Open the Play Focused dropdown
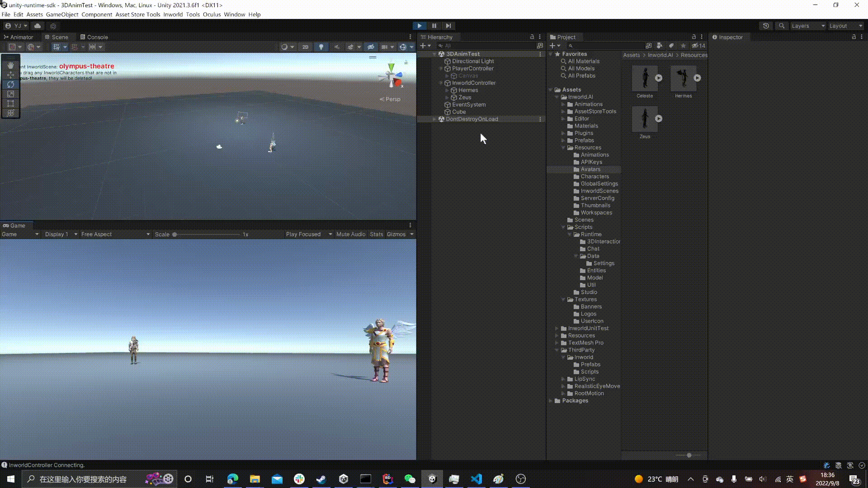The width and height of the screenshot is (868, 488). (x=309, y=234)
